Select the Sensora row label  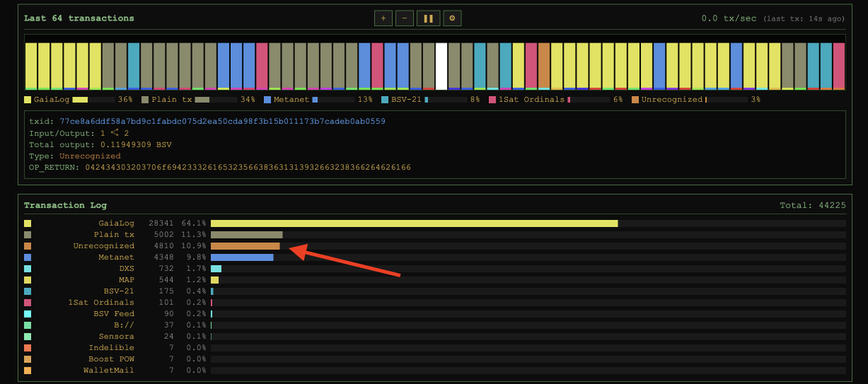[x=116, y=336]
